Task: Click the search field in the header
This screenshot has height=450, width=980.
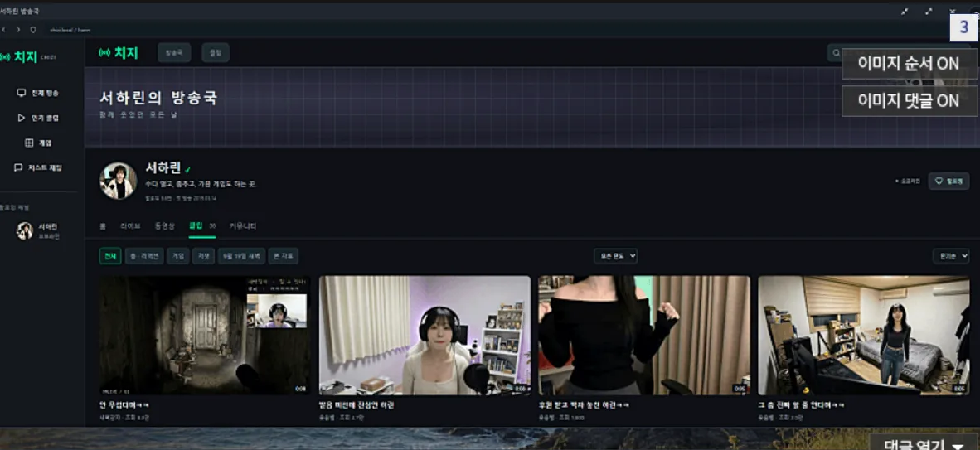Action: tap(900, 53)
